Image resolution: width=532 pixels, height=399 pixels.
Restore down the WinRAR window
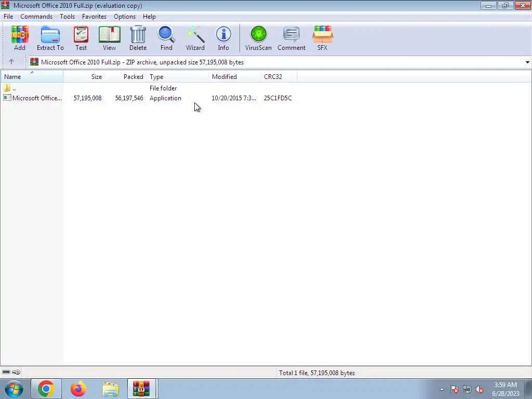[506, 5]
